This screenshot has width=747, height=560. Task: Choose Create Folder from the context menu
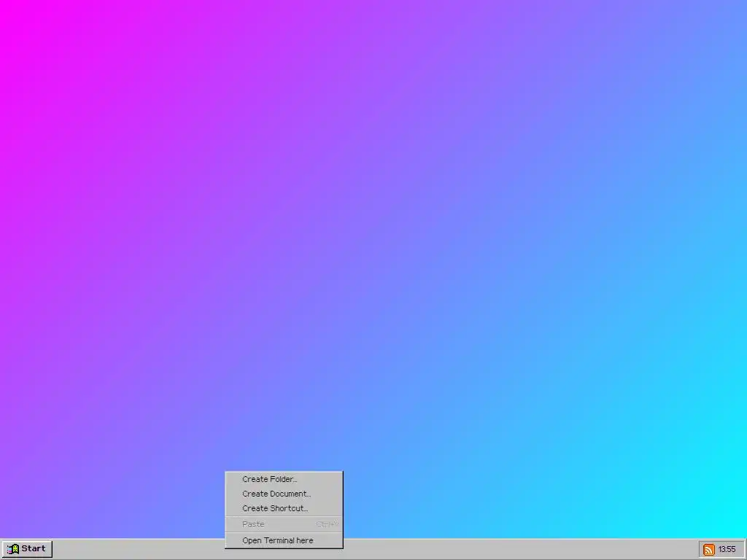284,479
